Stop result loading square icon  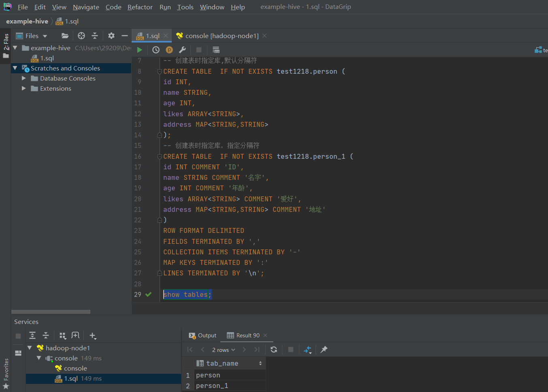coord(290,349)
